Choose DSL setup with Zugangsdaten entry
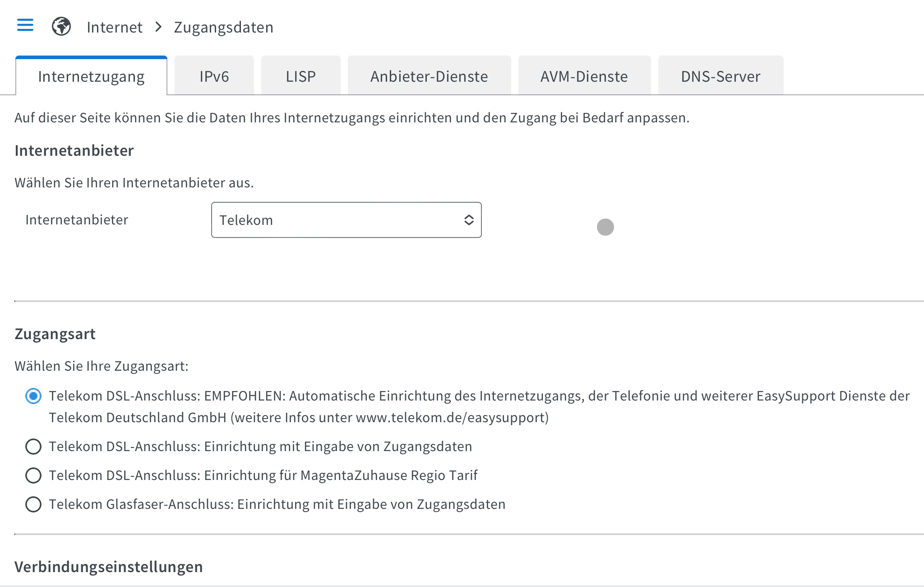 pos(33,447)
